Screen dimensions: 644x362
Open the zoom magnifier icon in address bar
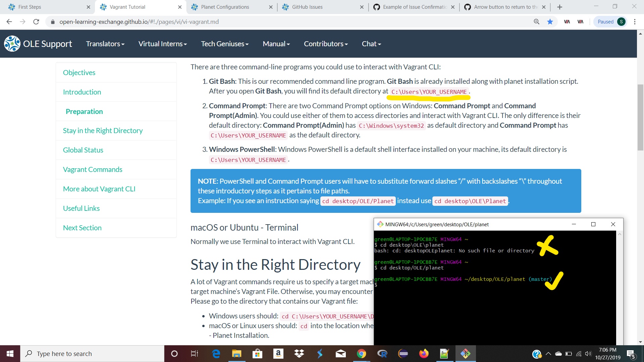536,22
